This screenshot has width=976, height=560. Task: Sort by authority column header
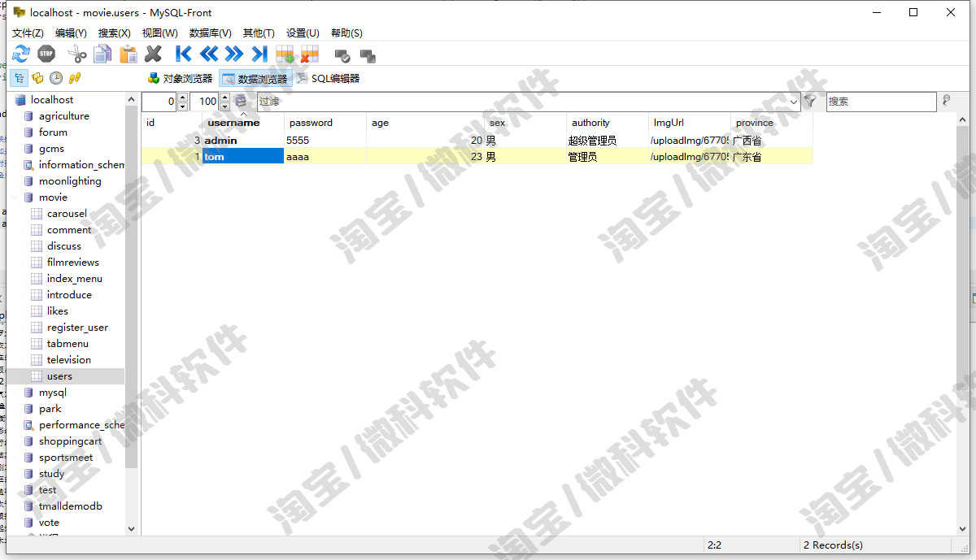[x=608, y=123]
